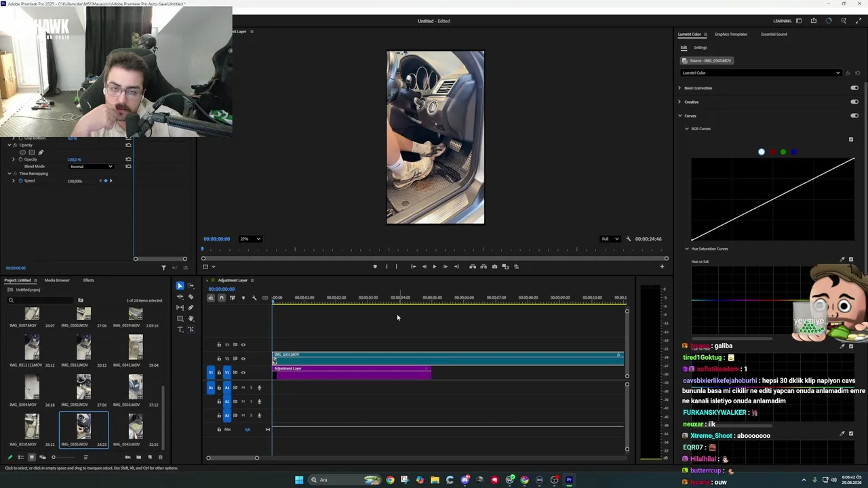Switch Project panel to icon view

tap(31, 457)
